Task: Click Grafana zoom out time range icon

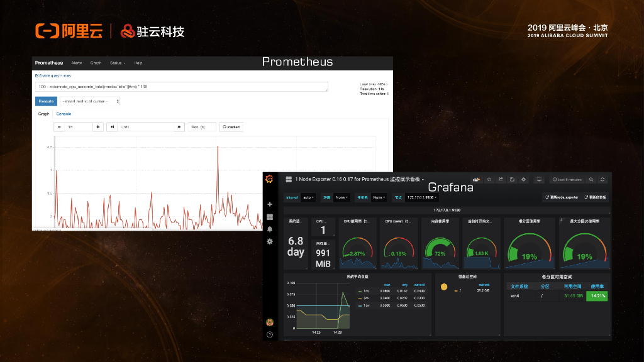Action: coord(591,179)
